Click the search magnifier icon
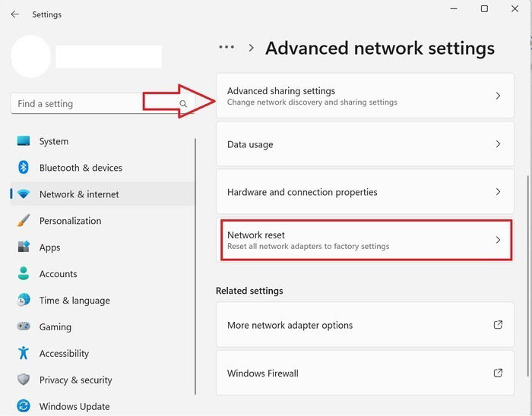Image resolution: width=532 pixels, height=416 pixels. pyautogui.click(x=183, y=104)
